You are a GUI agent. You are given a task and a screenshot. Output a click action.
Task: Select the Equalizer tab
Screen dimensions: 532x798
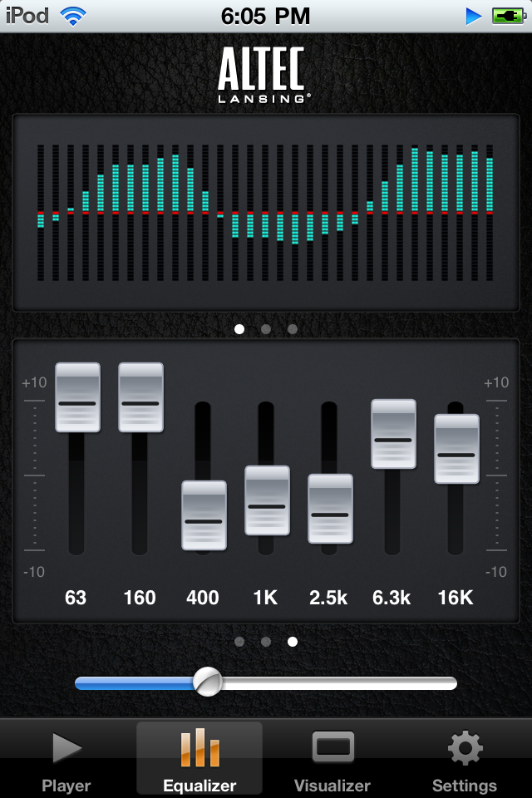point(199,759)
